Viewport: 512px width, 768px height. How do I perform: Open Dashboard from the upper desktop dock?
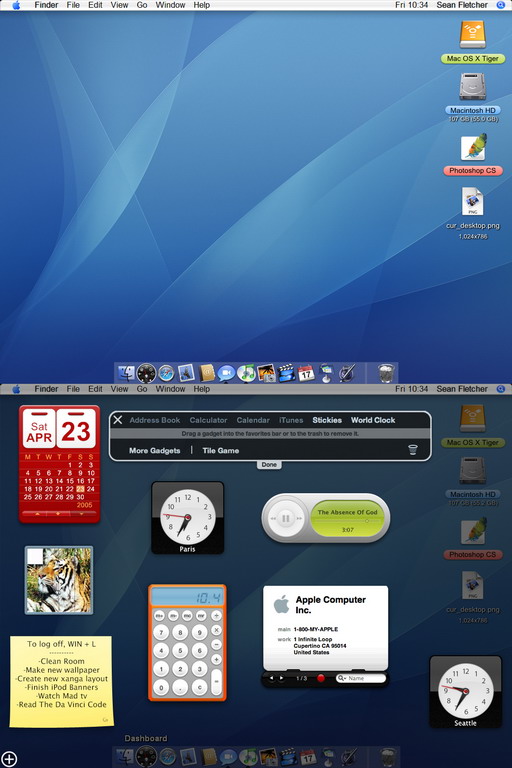tap(146, 373)
